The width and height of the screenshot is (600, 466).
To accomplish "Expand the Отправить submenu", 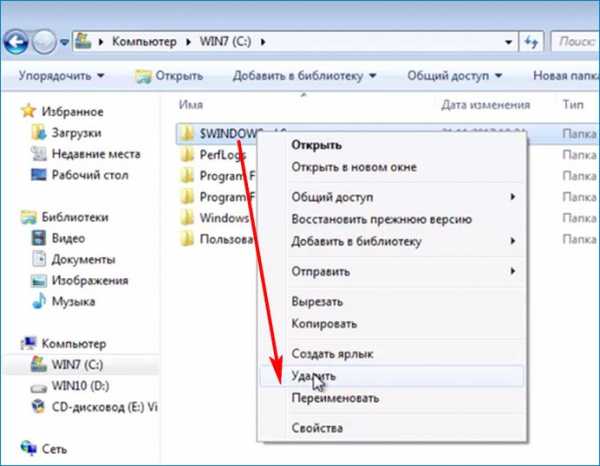I will (391, 271).
